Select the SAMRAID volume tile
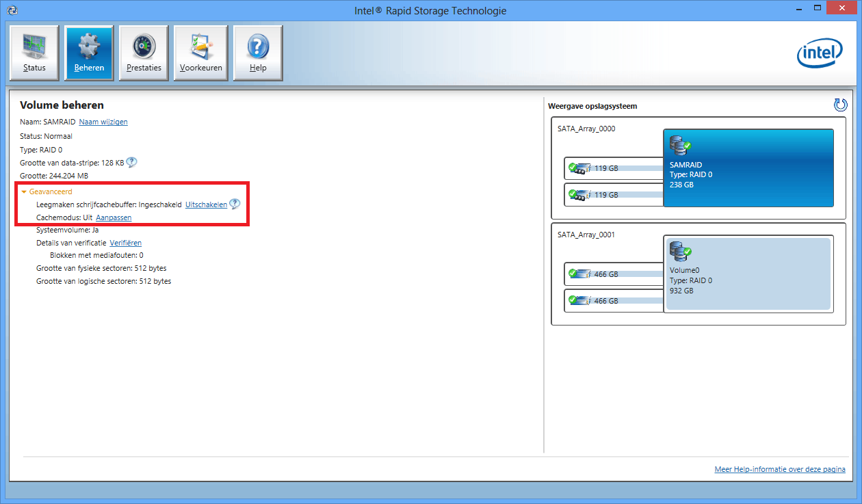The image size is (862, 504). (748, 168)
